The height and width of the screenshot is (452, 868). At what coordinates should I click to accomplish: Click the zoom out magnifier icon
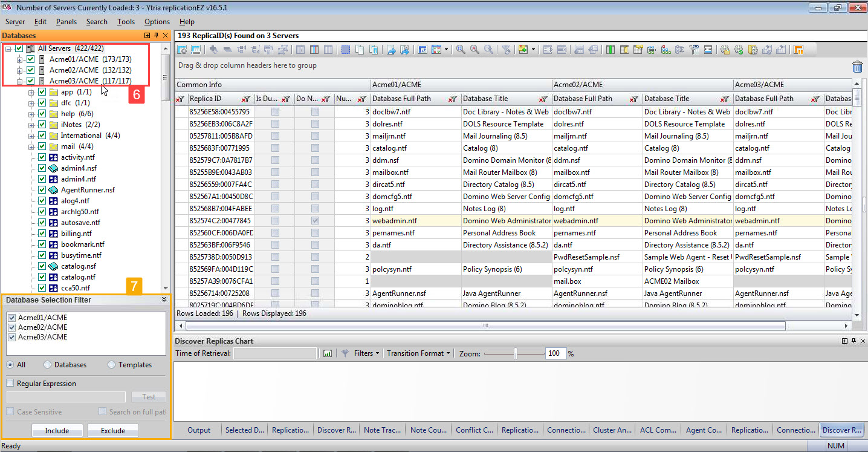tap(488, 49)
